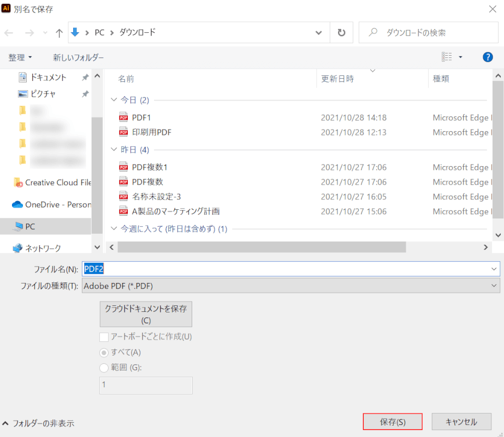
Task: Click the file list scroll up arrow
Action: (x=498, y=76)
